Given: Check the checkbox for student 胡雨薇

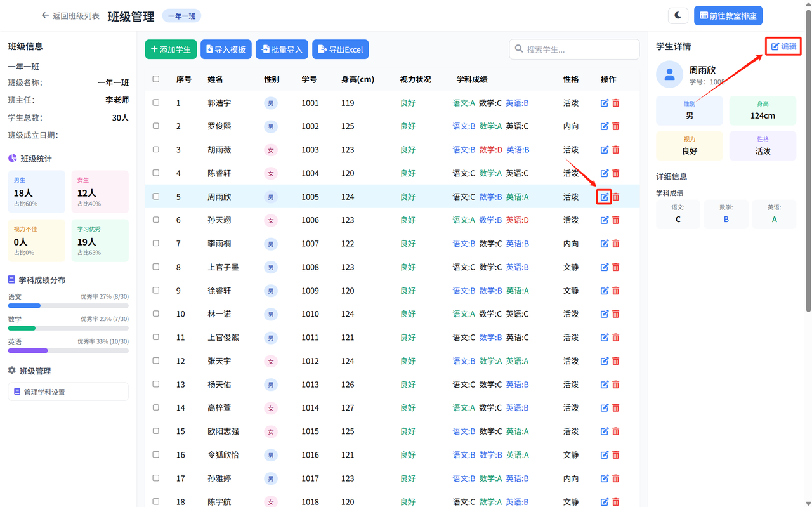Looking at the screenshot, I should point(156,150).
